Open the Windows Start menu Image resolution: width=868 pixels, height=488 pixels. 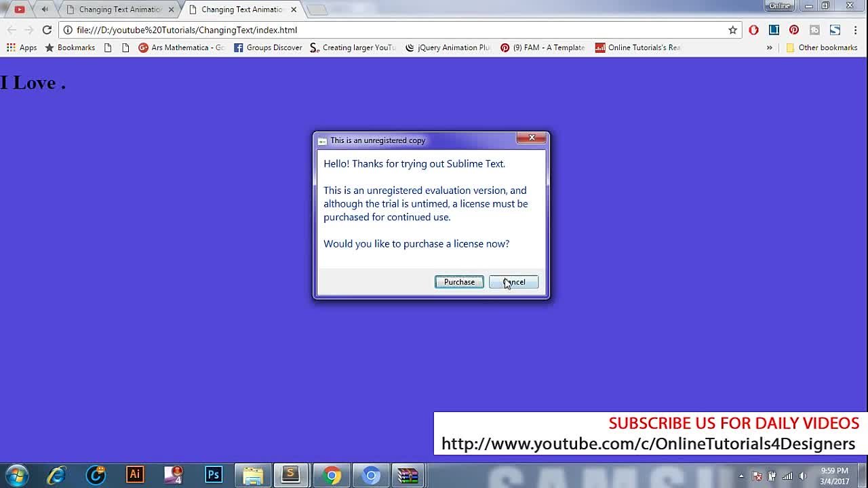[16, 475]
